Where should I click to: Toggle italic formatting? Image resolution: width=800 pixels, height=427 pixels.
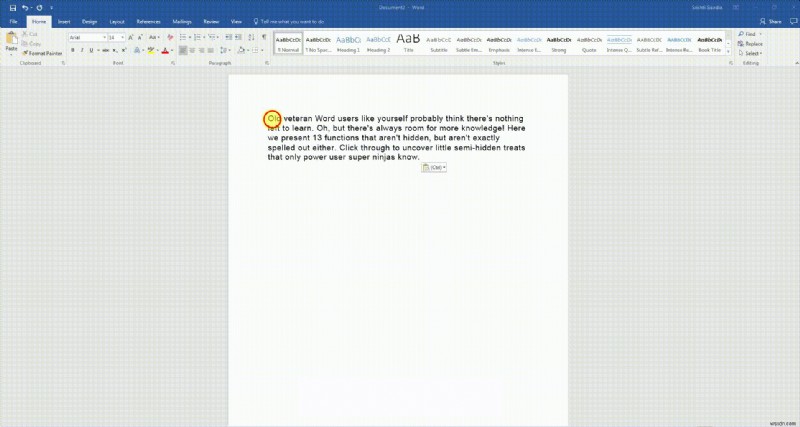[82, 50]
